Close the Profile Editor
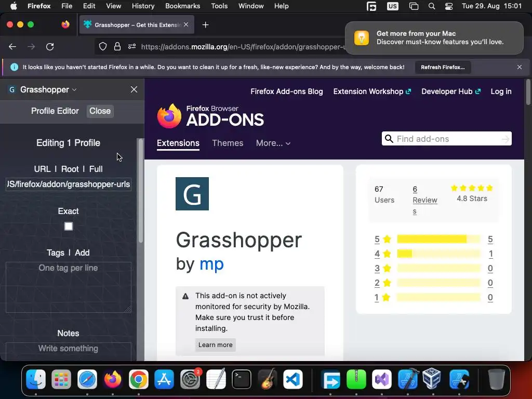The image size is (532, 399). click(100, 111)
